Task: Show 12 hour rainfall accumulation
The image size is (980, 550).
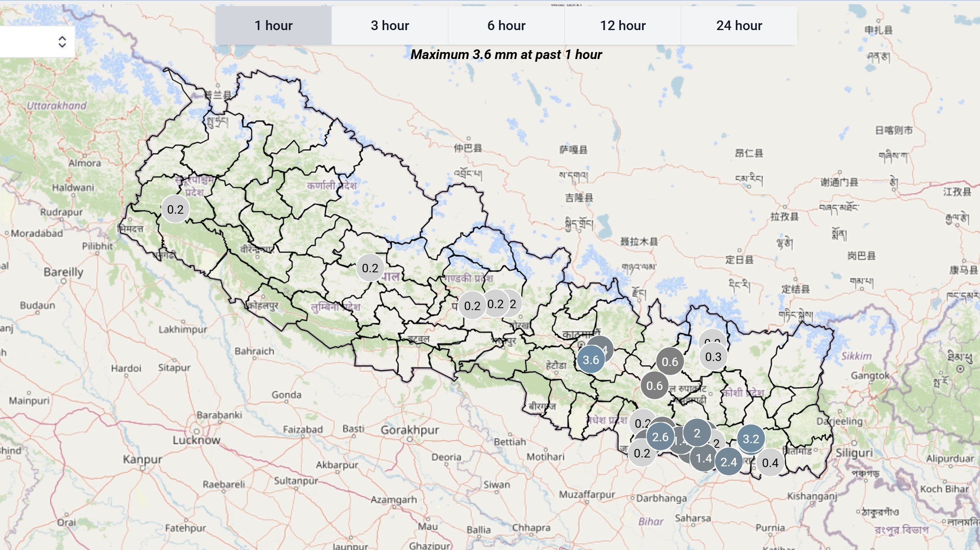Action: click(x=622, y=25)
